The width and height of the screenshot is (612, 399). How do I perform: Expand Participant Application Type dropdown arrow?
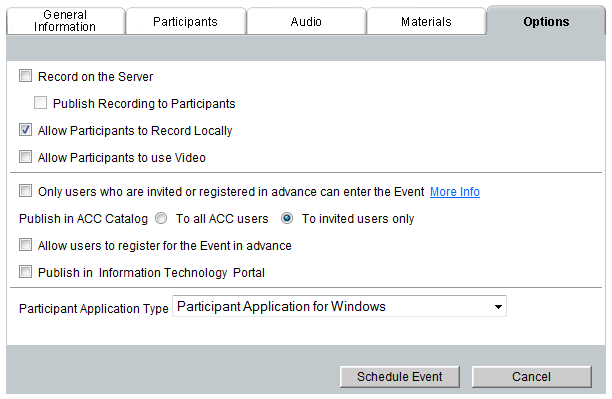(x=498, y=306)
